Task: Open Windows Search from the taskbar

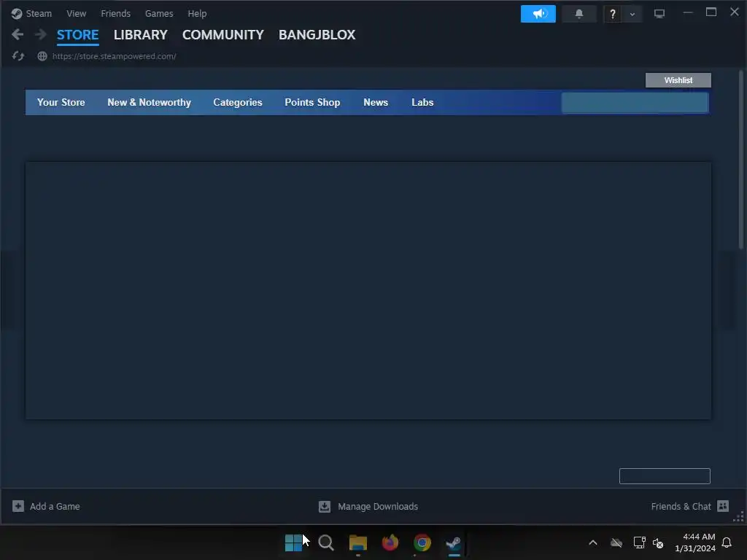Action: pos(326,542)
